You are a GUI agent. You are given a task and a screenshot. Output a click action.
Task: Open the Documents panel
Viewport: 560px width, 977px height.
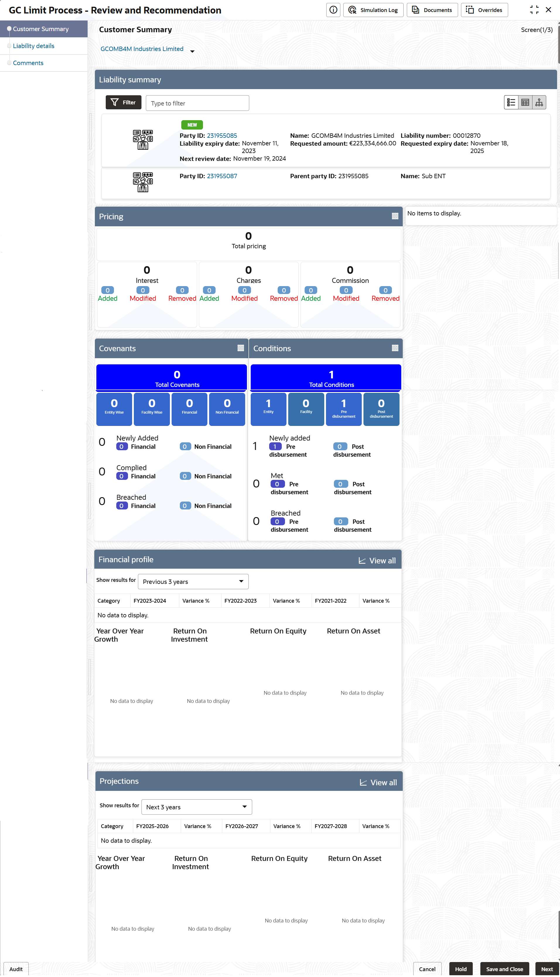[x=432, y=10]
